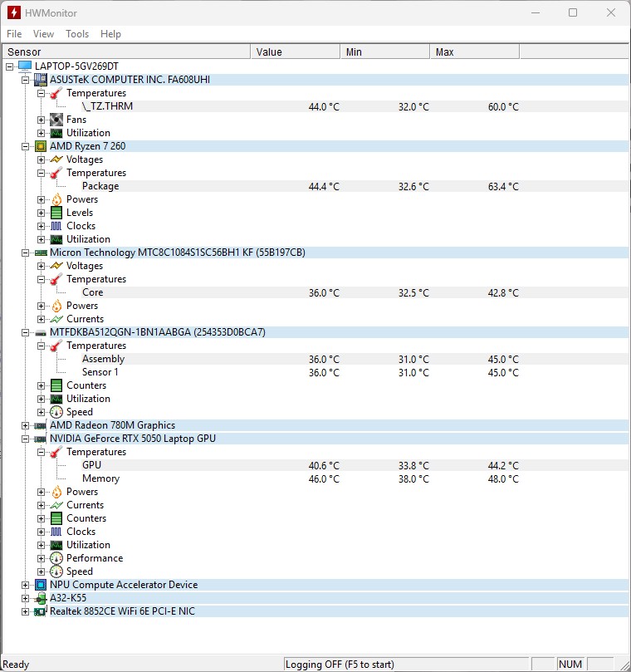Select the Memory temperature row under NVIDIA
631x672 pixels.
click(x=355, y=478)
